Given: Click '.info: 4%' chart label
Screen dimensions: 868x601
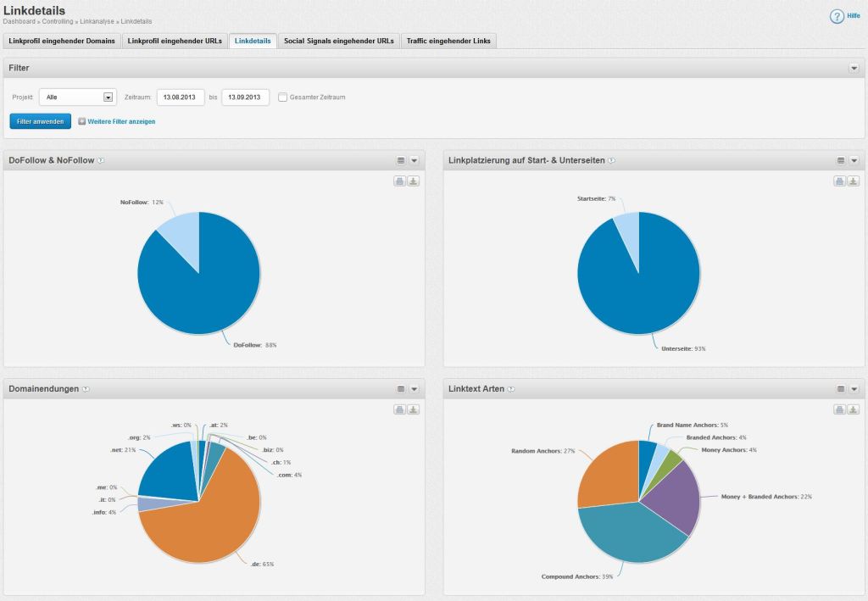Looking at the screenshot, I should [104, 513].
